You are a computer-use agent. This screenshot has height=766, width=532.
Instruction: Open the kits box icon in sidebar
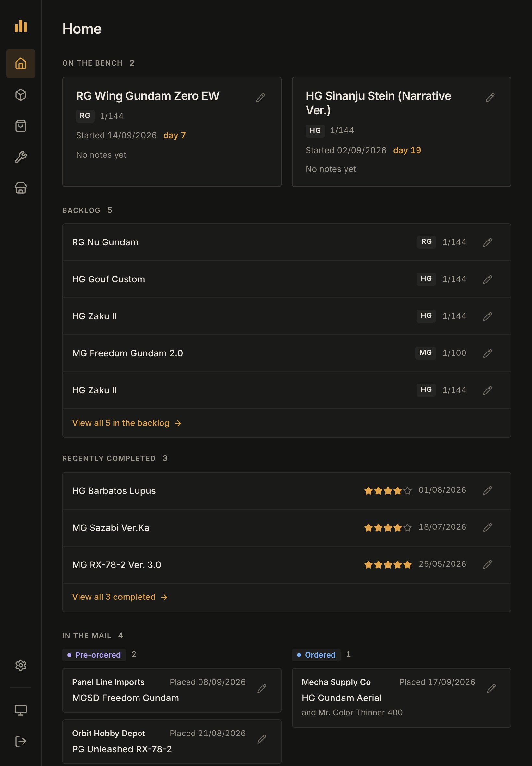click(x=21, y=95)
